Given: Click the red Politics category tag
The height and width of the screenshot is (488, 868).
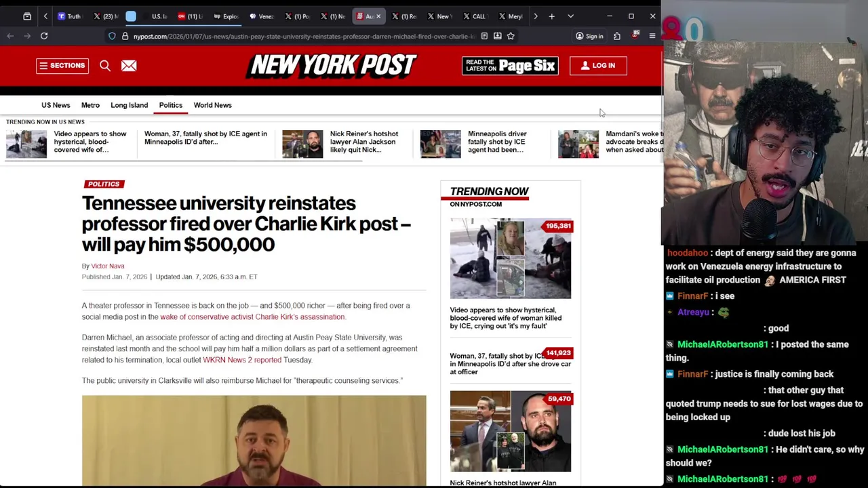Looking at the screenshot, I should click(x=104, y=184).
